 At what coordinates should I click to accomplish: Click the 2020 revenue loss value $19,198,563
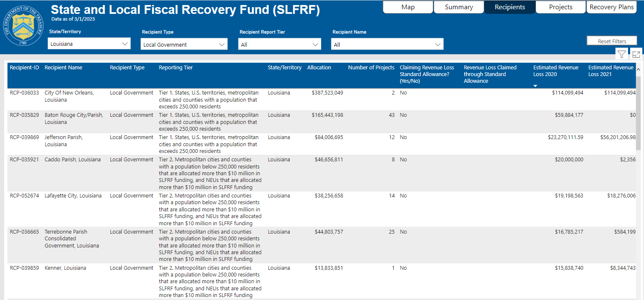pyautogui.click(x=569, y=195)
